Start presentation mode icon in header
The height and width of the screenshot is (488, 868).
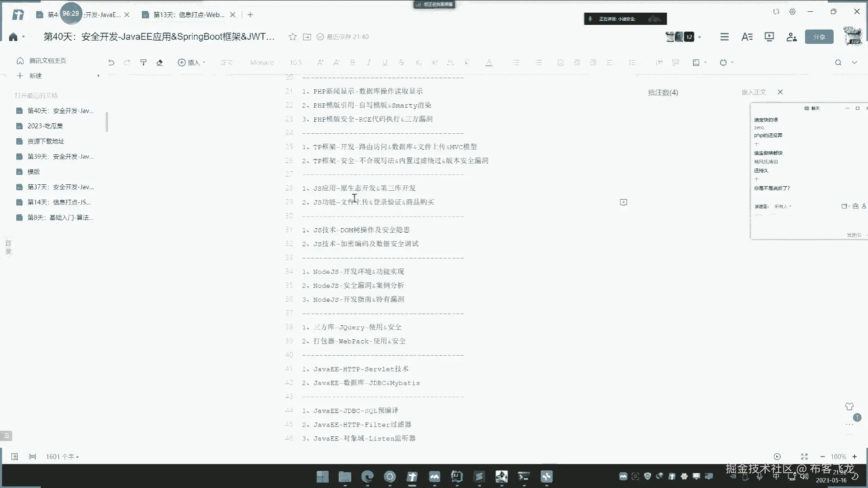click(x=769, y=37)
